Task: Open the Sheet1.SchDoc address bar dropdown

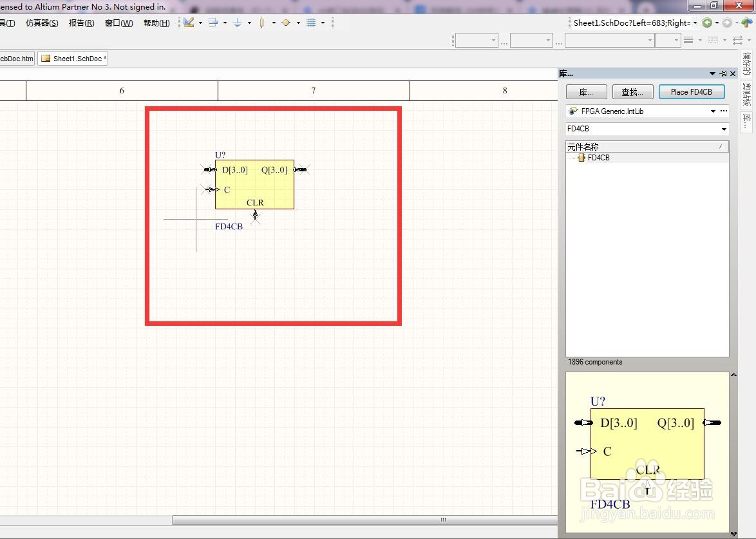Action: point(695,23)
